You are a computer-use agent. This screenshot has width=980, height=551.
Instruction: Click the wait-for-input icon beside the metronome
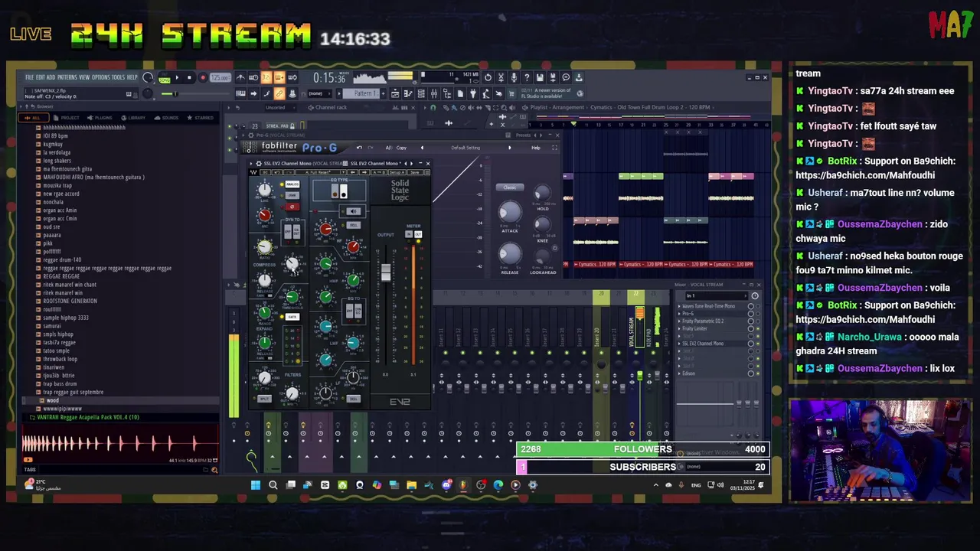pyautogui.click(x=253, y=77)
